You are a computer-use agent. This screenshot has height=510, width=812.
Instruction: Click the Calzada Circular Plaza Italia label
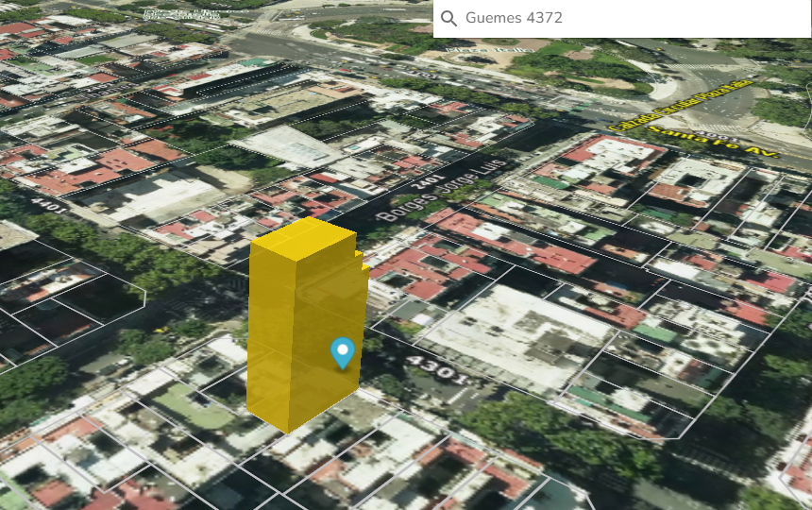[x=680, y=106]
